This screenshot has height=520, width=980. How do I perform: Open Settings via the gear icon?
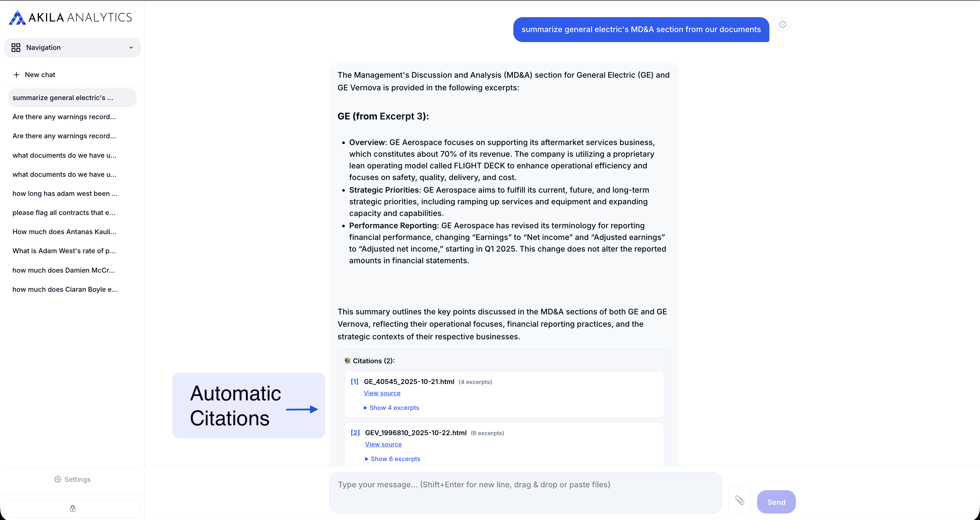(57, 479)
